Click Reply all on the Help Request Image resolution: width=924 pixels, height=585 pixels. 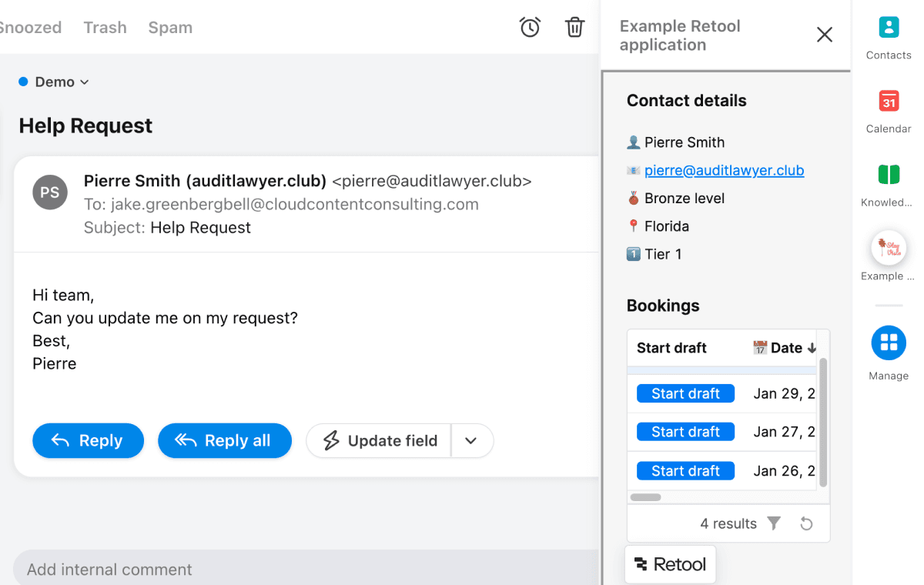click(x=224, y=440)
